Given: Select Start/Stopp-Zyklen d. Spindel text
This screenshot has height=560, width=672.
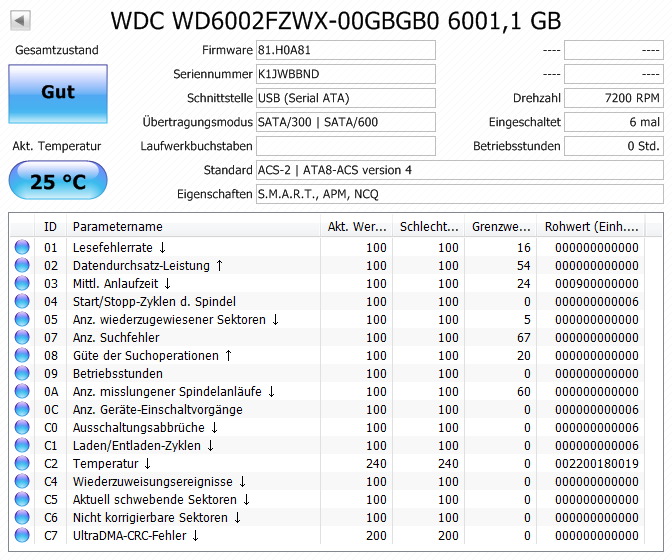Looking at the screenshot, I should [x=154, y=302].
